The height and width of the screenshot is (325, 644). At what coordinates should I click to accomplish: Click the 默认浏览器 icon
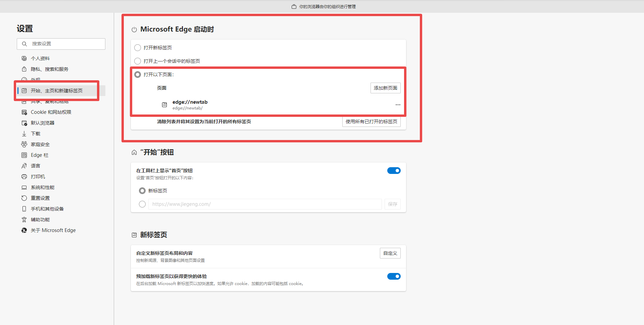click(x=24, y=123)
